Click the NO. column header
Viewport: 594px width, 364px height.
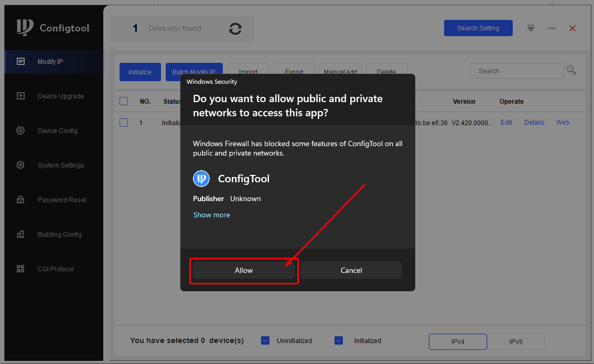pos(145,102)
